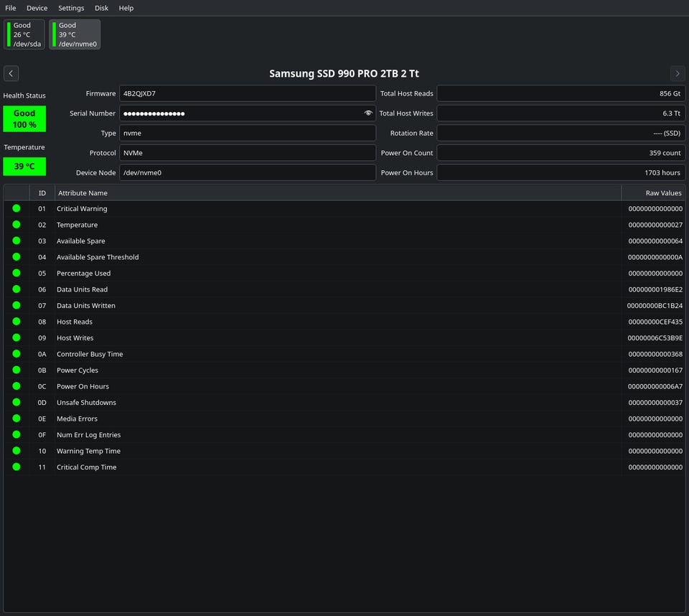Image resolution: width=689 pixels, height=616 pixels.
Task: Click green status dot for Power Cycles
Action: [x=17, y=370]
